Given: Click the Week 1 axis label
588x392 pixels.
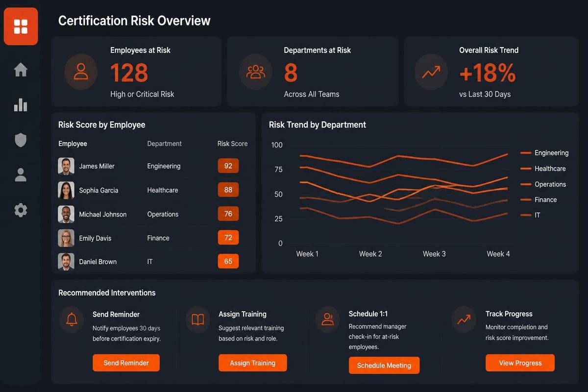Looking at the screenshot, I should click(x=307, y=254).
